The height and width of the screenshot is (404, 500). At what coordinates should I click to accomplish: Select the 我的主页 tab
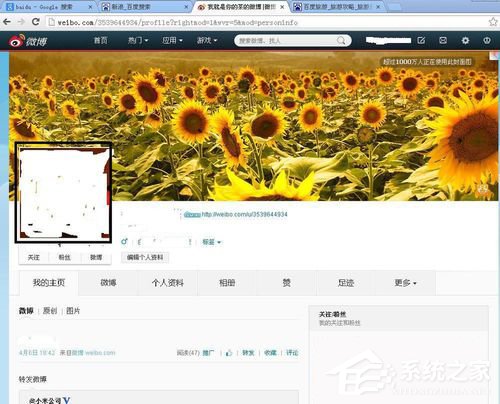49,283
